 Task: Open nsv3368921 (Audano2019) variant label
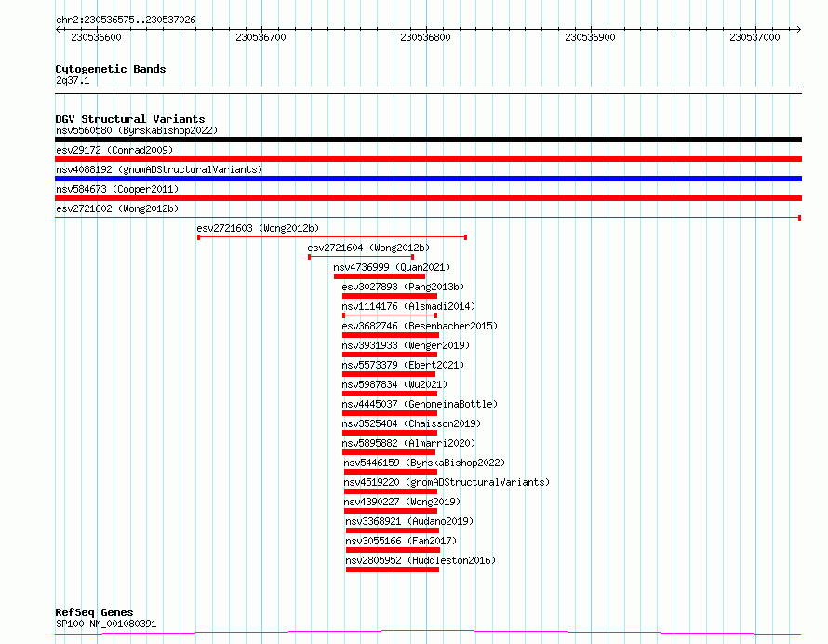pyautogui.click(x=409, y=521)
